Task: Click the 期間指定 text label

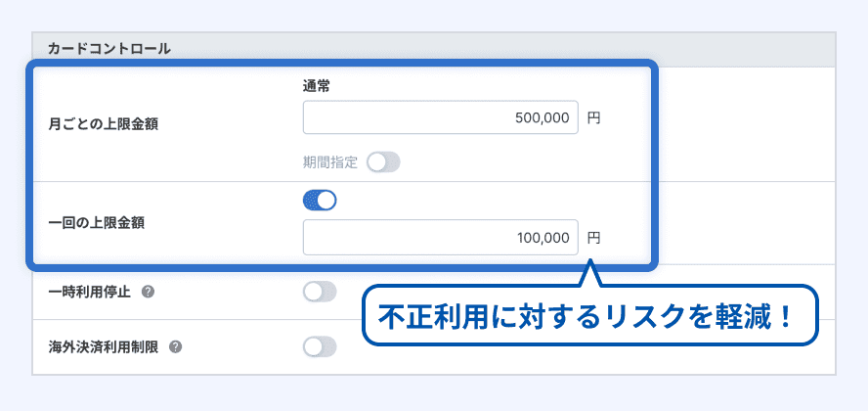Action: [330, 162]
